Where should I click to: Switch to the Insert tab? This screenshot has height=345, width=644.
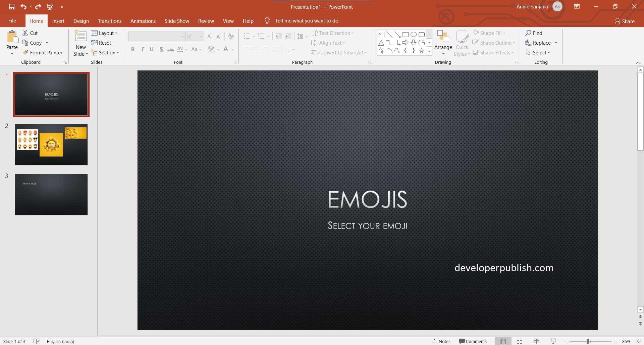[58, 21]
